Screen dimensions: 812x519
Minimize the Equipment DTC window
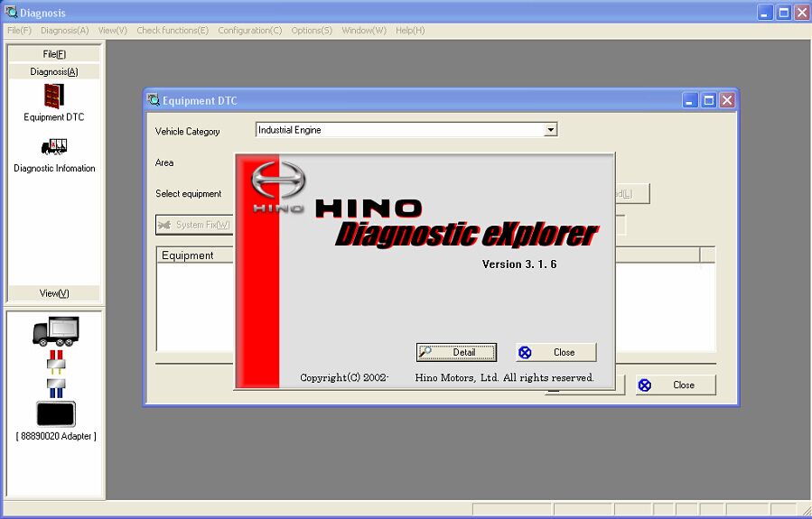tap(690, 100)
